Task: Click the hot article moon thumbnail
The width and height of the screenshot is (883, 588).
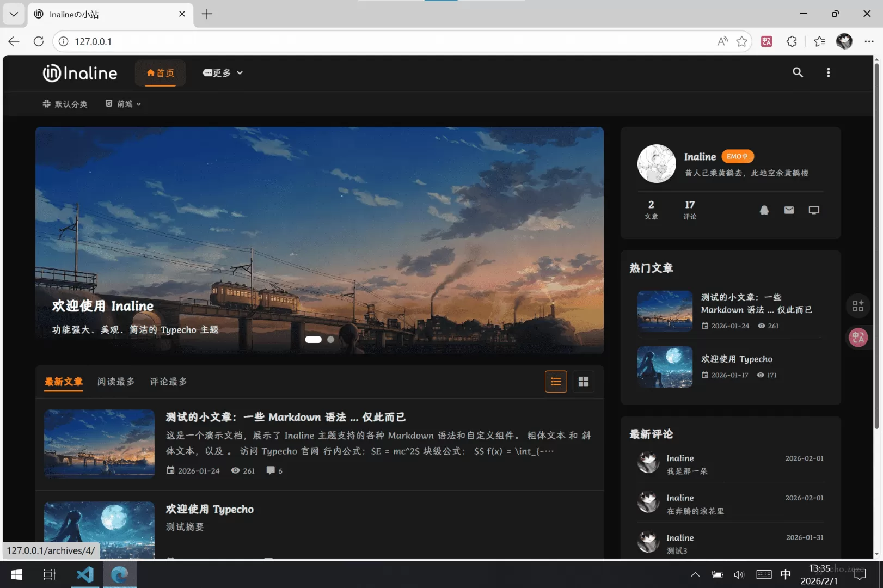Action: 665,367
